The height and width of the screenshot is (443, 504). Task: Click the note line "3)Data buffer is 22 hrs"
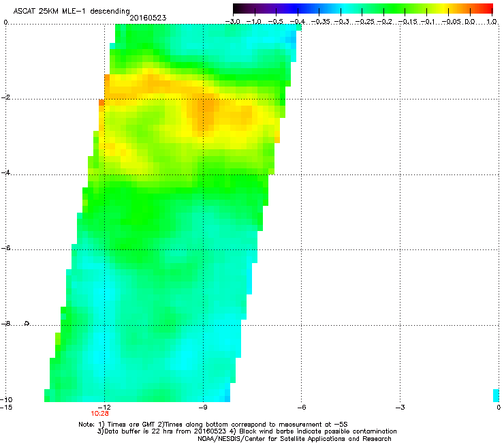(247, 431)
